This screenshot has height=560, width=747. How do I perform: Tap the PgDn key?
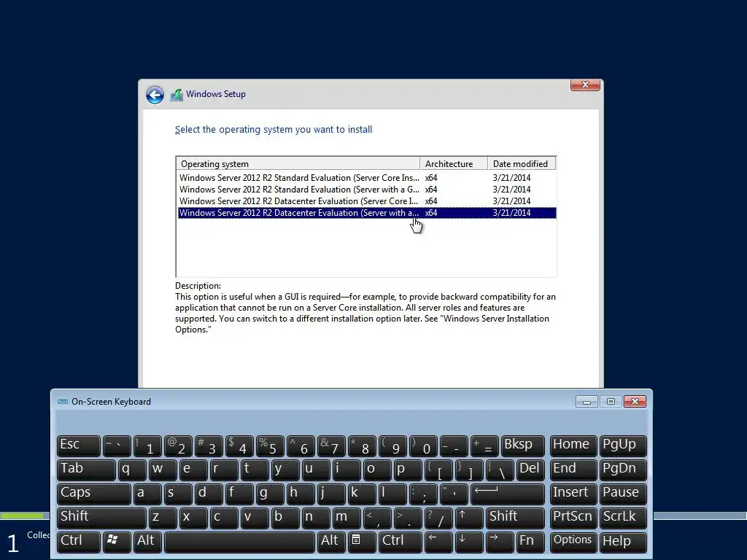coord(623,470)
